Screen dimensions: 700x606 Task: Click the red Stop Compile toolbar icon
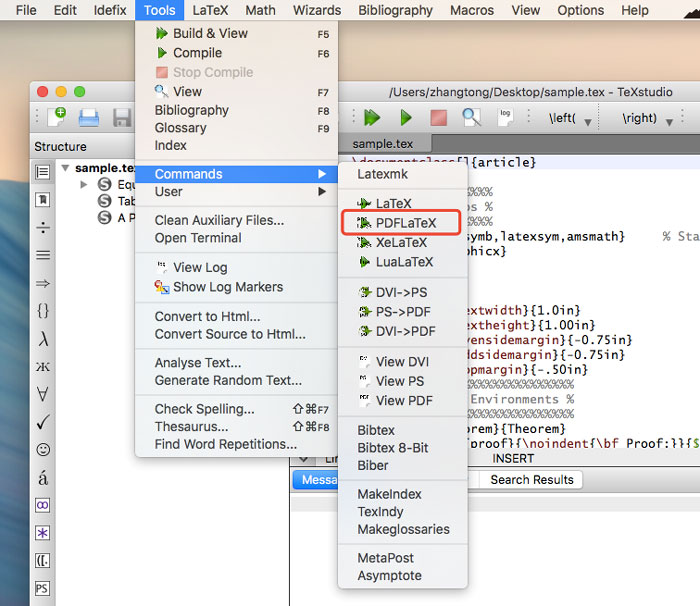438,118
